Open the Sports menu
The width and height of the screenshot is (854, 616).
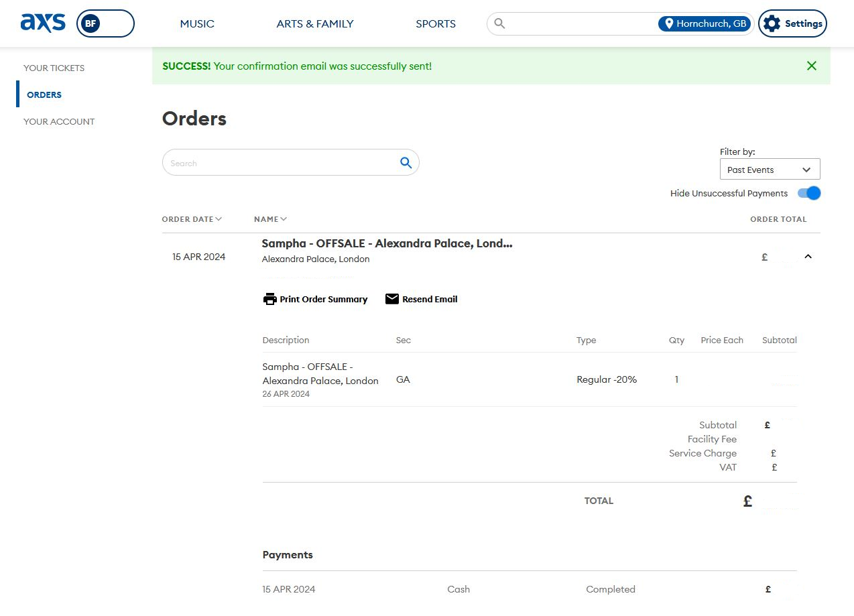[x=436, y=23]
